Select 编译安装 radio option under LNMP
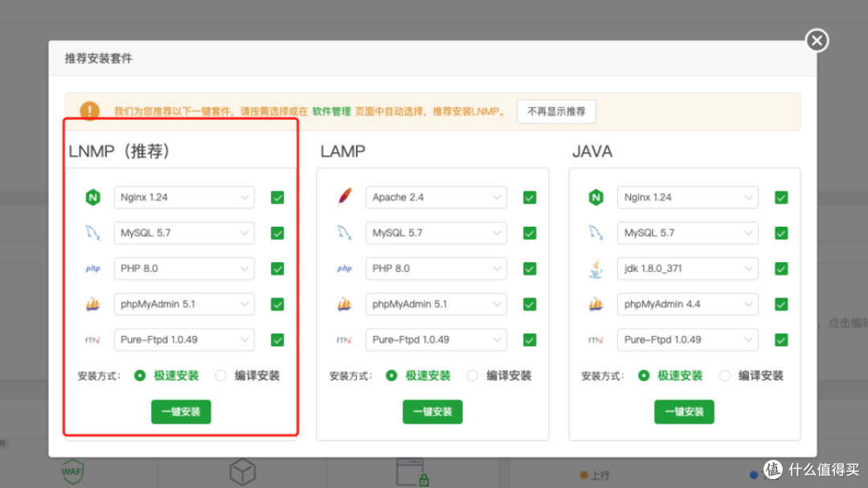 coord(221,375)
